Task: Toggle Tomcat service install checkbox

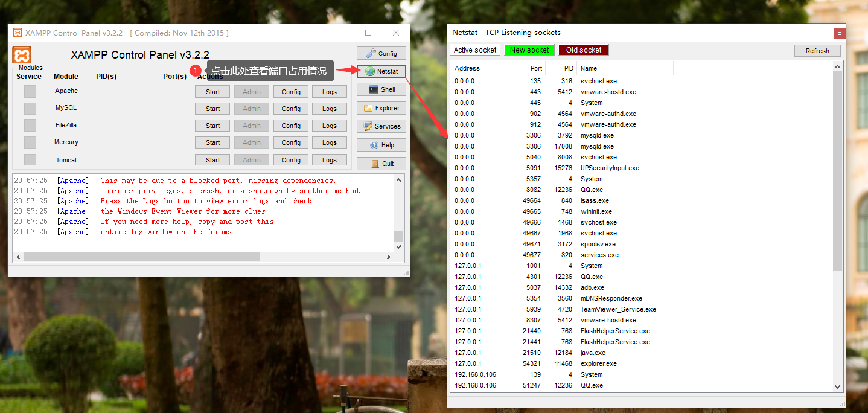Action: click(30, 160)
